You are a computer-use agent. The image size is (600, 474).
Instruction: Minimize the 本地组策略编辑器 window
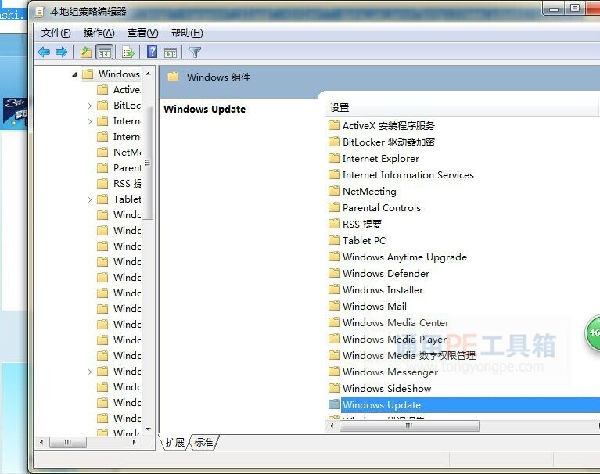point(554,9)
